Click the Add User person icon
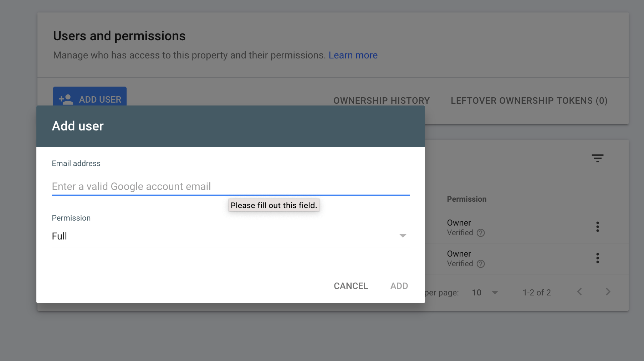644x361 pixels. (x=66, y=99)
